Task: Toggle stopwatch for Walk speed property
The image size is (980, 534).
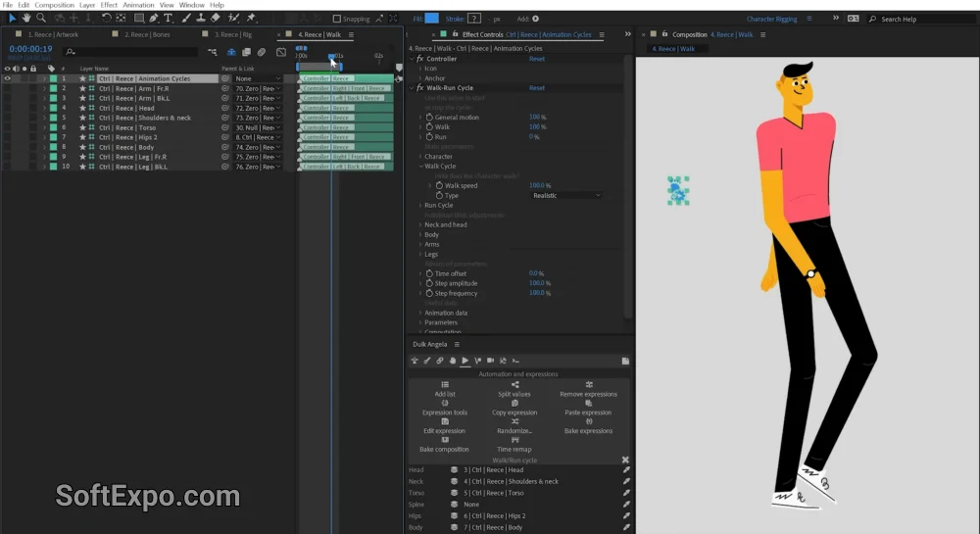Action: 439,185
